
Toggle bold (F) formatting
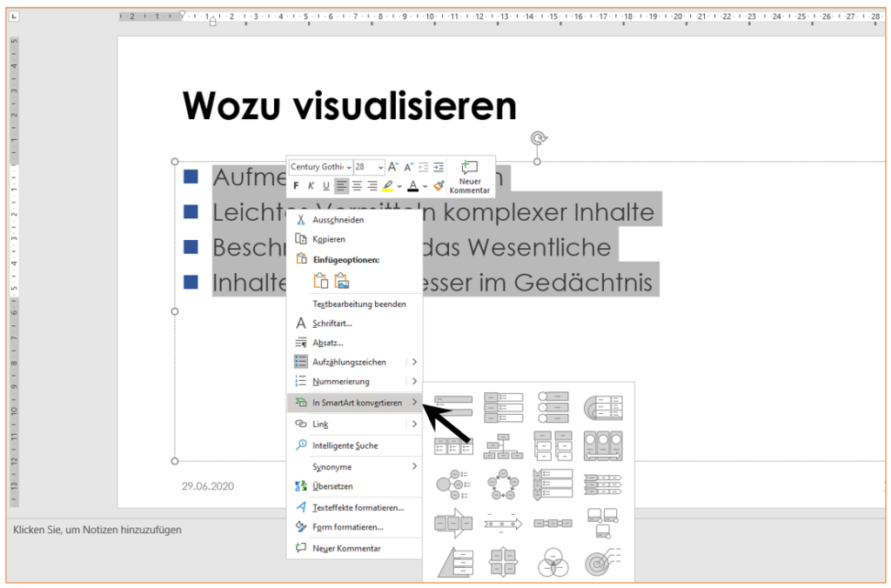(x=296, y=186)
